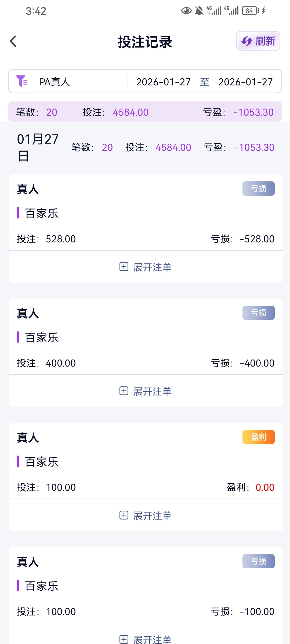Image resolution: width=290 pixels, height=644 pixels.
Task: Tap the back arrow icon
Action: (x=13, y=41)
